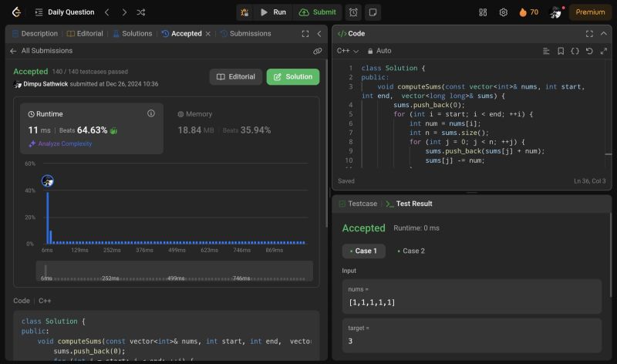
Task: Open the user profile avatar
Action: point(555,12)
